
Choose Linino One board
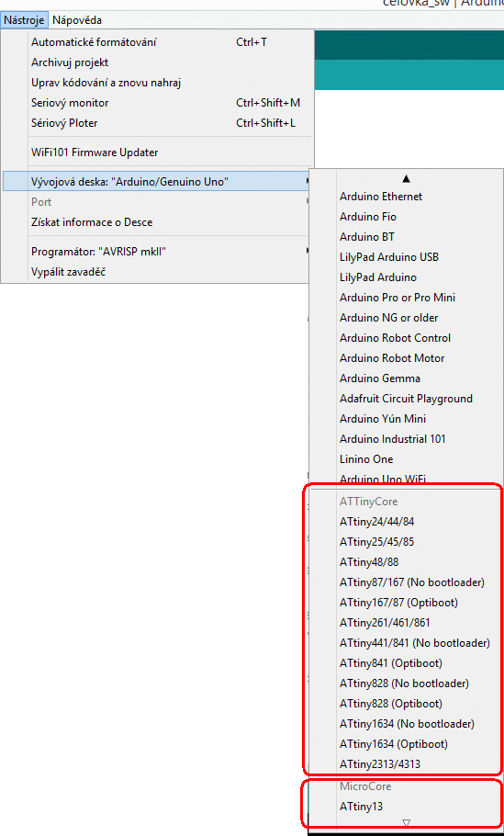(406, 460)
